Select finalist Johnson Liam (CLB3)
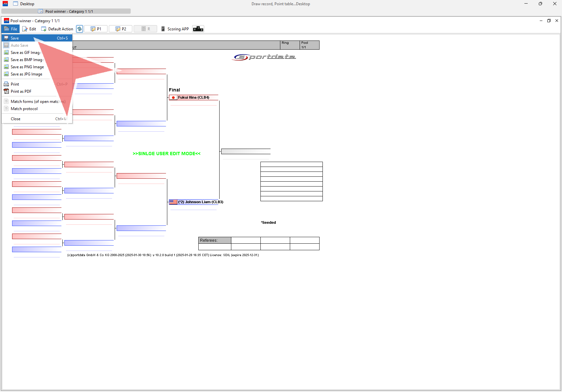Image resolution: width=562 pixels, height=392 pixels. pos(196,202)
